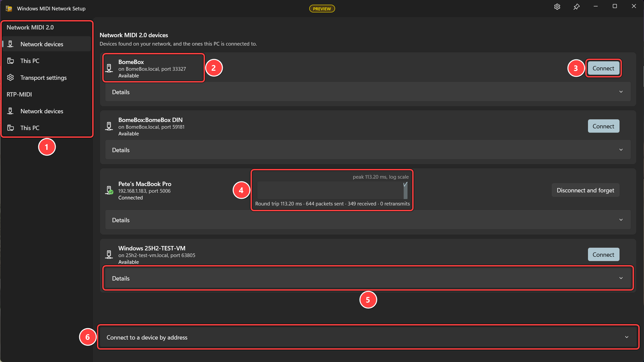Click the round trip latency graph

332,190
